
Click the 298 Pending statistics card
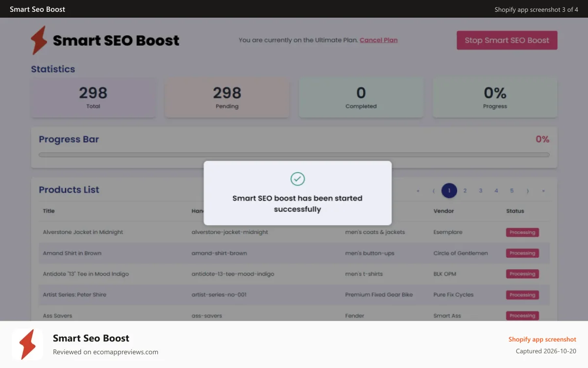(227, 97)
